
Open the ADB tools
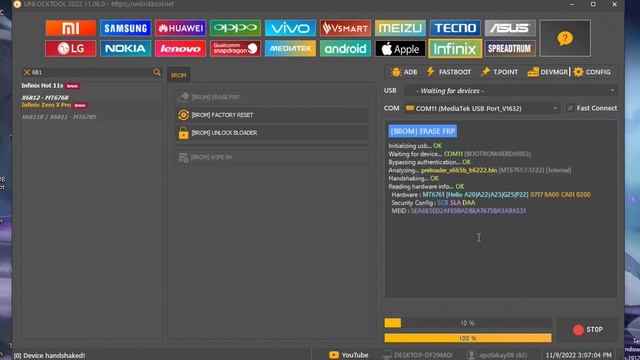pyautogui.click(x=404, y=72)
